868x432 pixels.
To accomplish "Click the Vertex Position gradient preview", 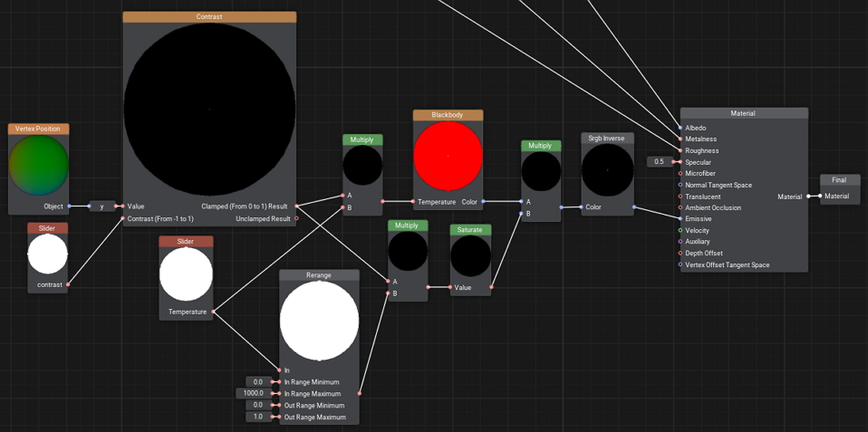I will point(39,166).
